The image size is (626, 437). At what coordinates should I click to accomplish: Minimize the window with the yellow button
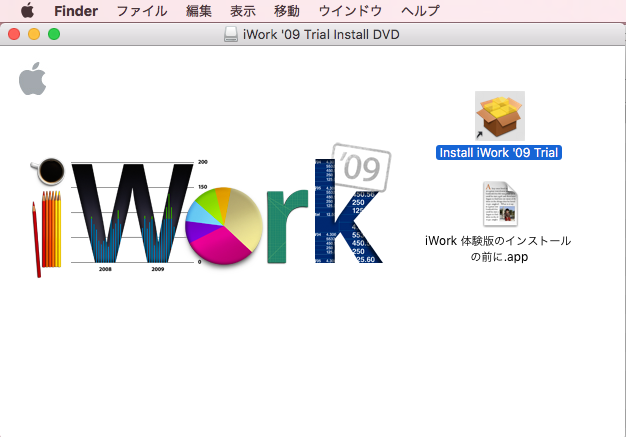pyautogui.click(x=34, y=34)
